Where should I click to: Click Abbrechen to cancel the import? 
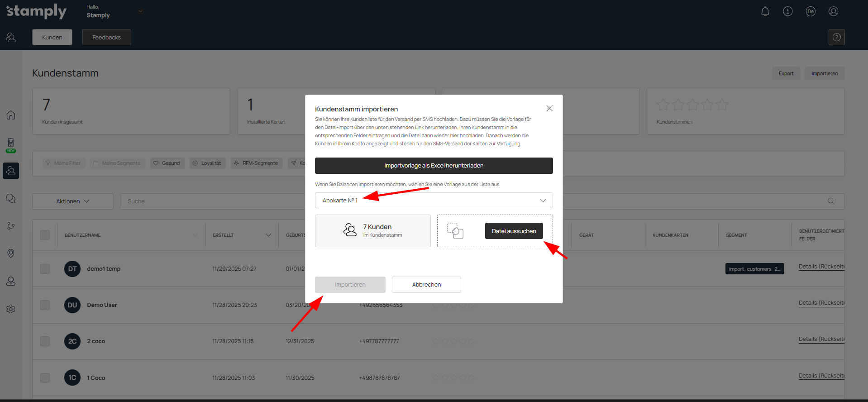pos(426,285)
